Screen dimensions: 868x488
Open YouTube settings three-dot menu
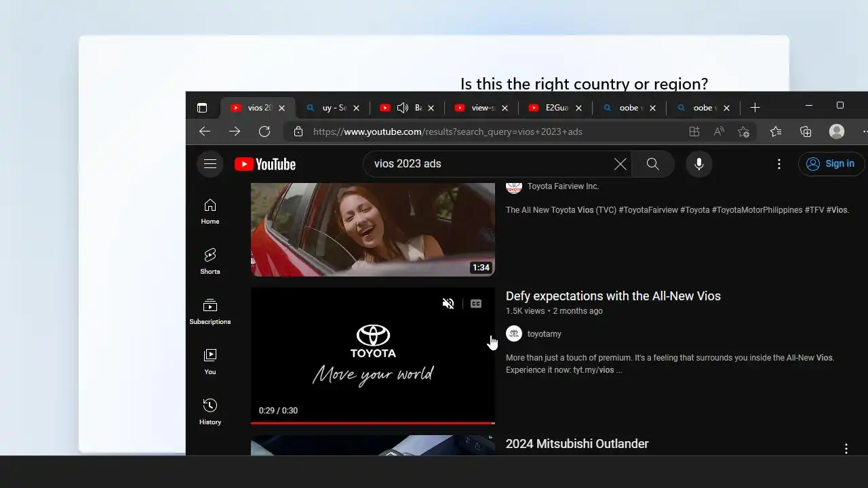779,164
